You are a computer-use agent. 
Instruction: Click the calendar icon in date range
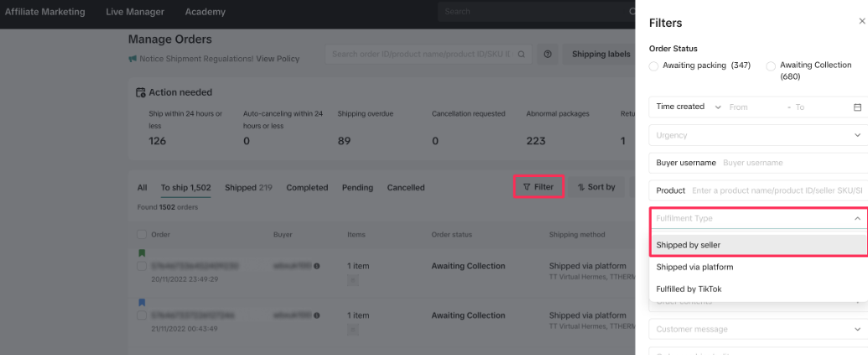[857, 107]
